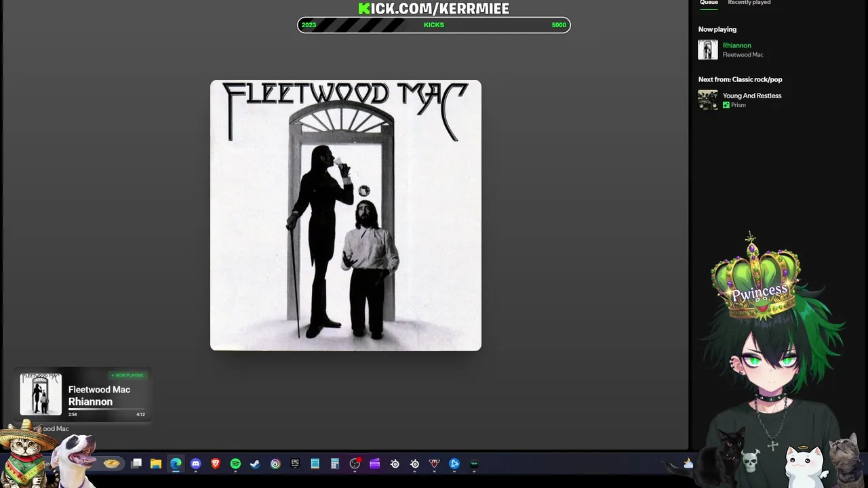Click the green explicit badge beside Prism
Image resolution: width=868 pixels, height=488 pixels.
coord(726,105)
